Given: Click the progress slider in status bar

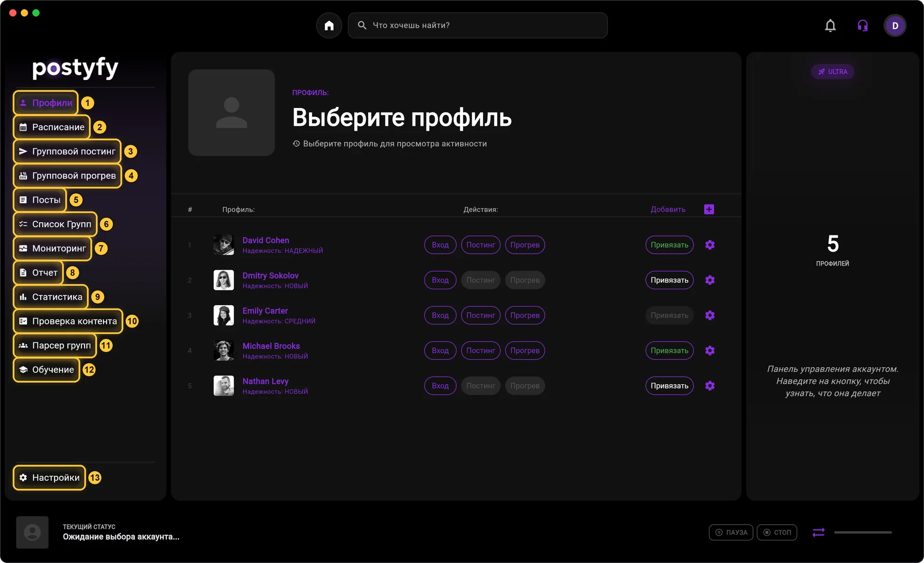Looking at the screenshot, I should point(863,533).
